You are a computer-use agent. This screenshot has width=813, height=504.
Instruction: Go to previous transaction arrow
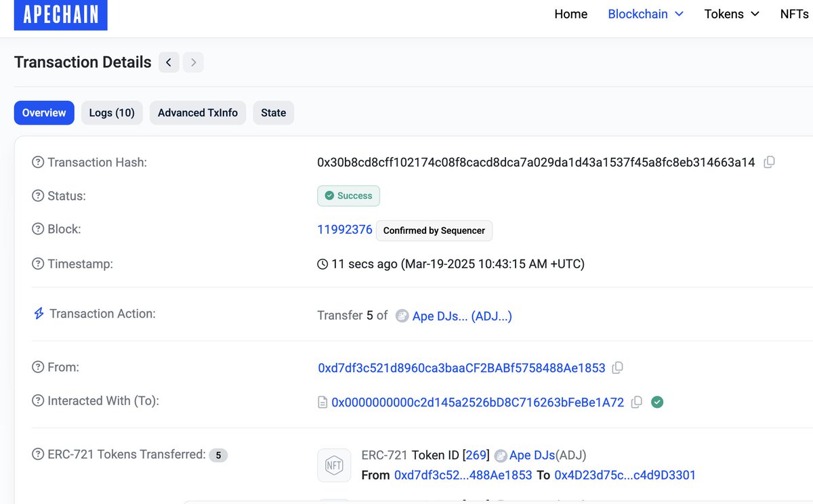click(169, 62)
